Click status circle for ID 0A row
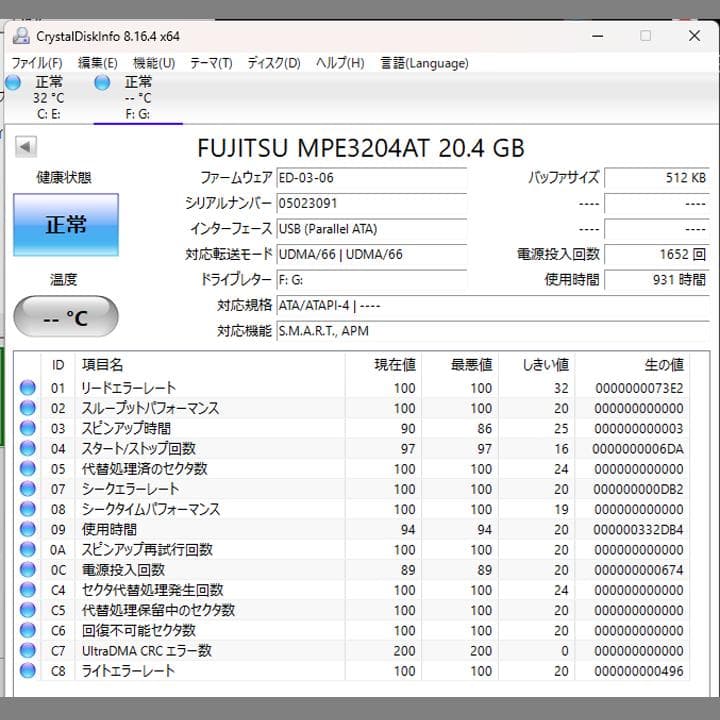The width and height of the screenshot is (720, 720). tap(28, 549)
